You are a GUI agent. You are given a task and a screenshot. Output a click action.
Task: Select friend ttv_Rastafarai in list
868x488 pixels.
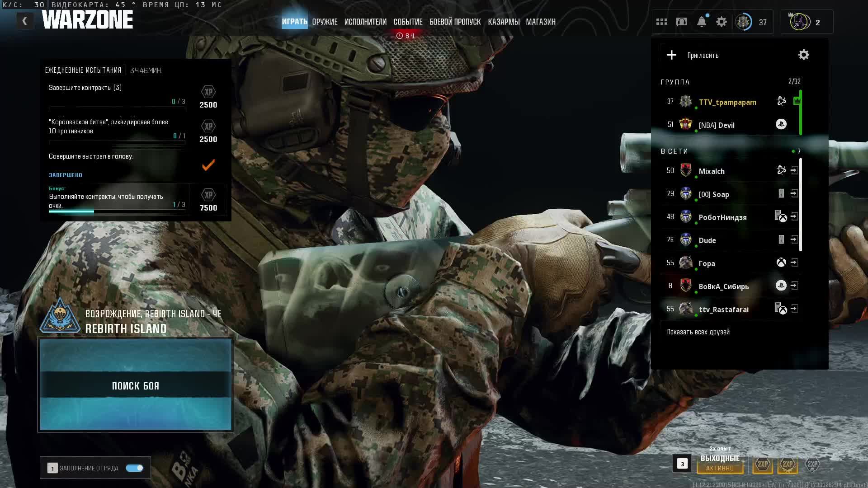pyautogui.click(x=723, y=310)
